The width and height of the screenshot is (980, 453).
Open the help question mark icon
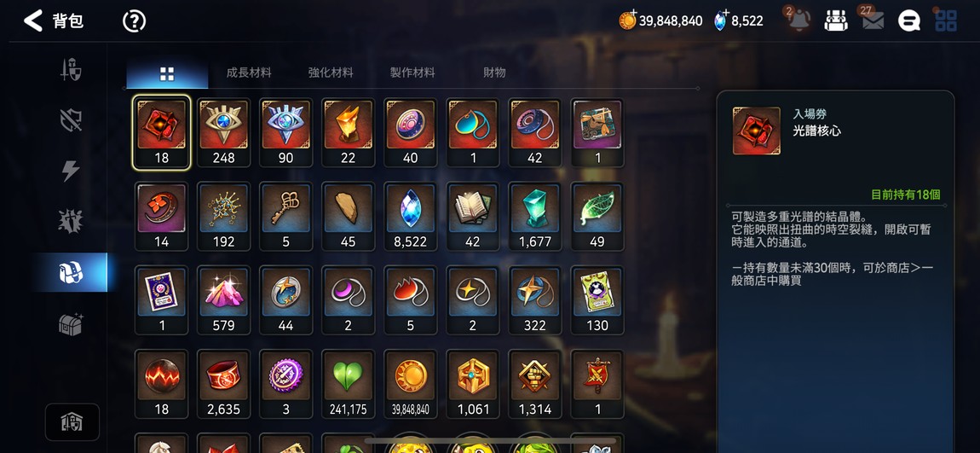[134, 21]
